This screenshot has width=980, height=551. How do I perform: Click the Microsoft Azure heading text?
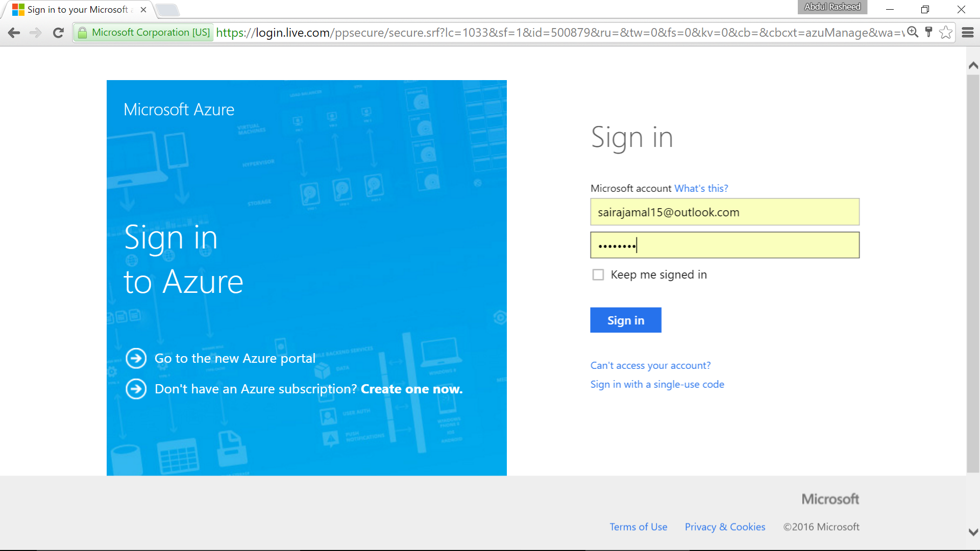179,109
